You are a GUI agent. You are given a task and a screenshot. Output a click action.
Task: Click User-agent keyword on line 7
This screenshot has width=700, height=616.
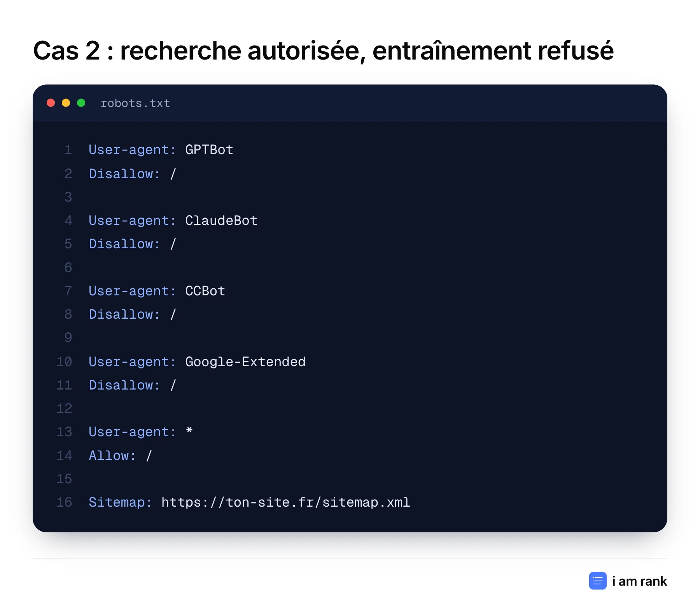tap(132, 291)
